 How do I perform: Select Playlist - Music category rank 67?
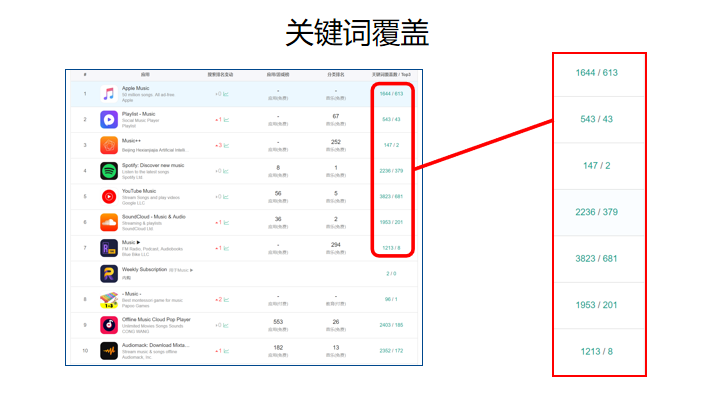click(336, 116)
